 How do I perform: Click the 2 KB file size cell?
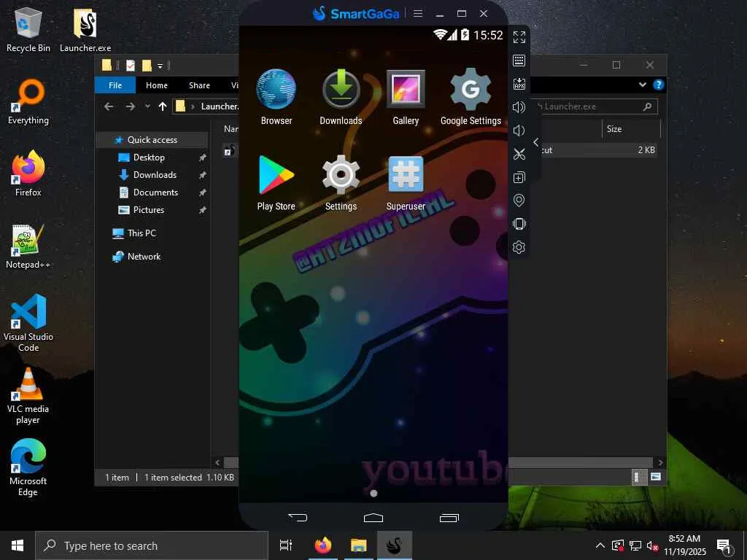(646, 150)
